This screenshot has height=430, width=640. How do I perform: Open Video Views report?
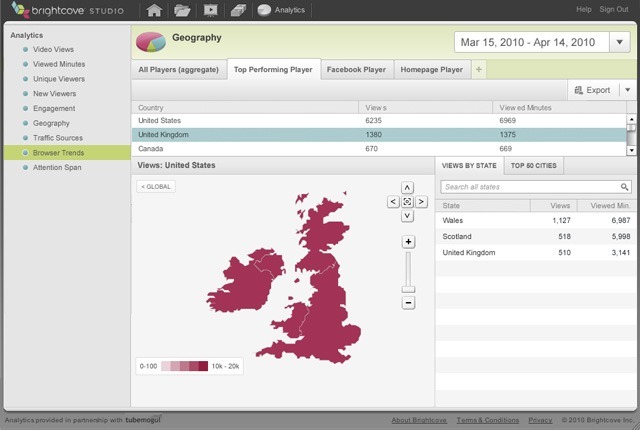coord(53,49)
